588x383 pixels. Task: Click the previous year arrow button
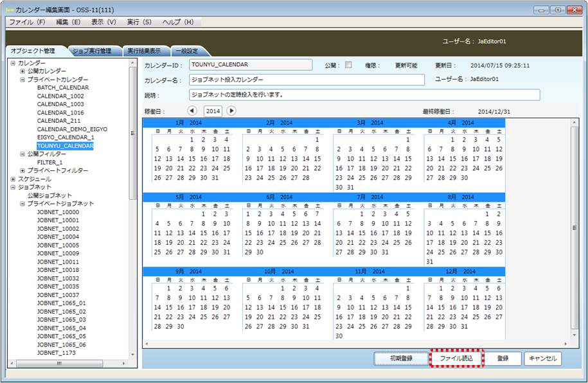coord(192,111)
